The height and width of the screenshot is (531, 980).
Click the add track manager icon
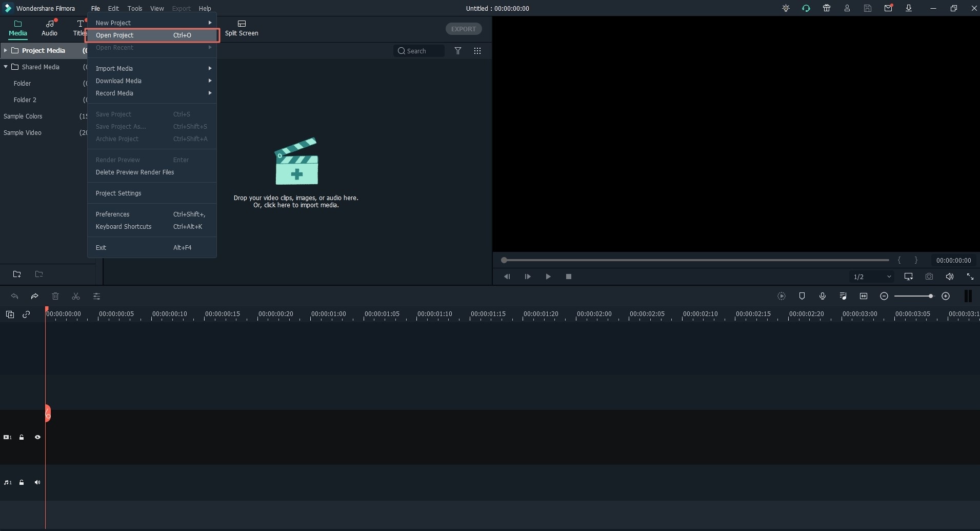(x=10, y=314)
